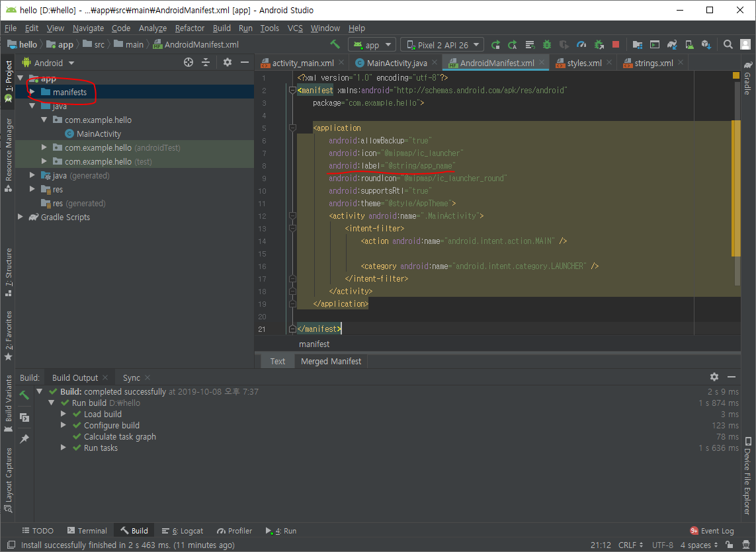The image size is (756, 552).
Task: Switch to Merged Manifest tab
Action: coord(331,361)
